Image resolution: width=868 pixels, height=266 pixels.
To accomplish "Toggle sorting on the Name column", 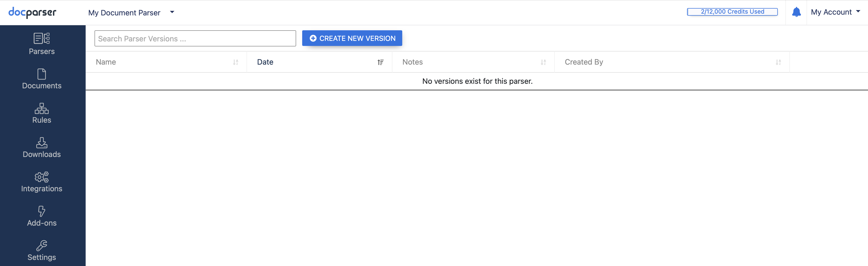I will point(236,62).
